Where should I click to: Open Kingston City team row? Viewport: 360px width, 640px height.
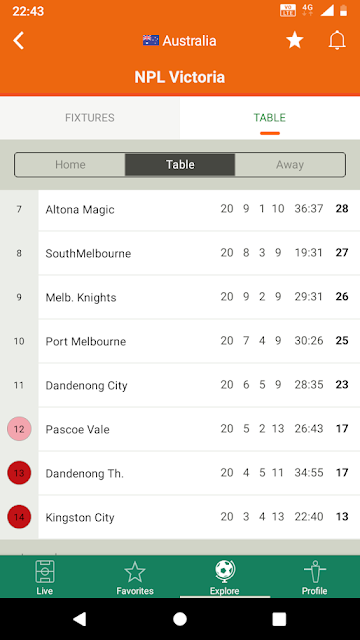pyautogui.click(x=180, y=517)
